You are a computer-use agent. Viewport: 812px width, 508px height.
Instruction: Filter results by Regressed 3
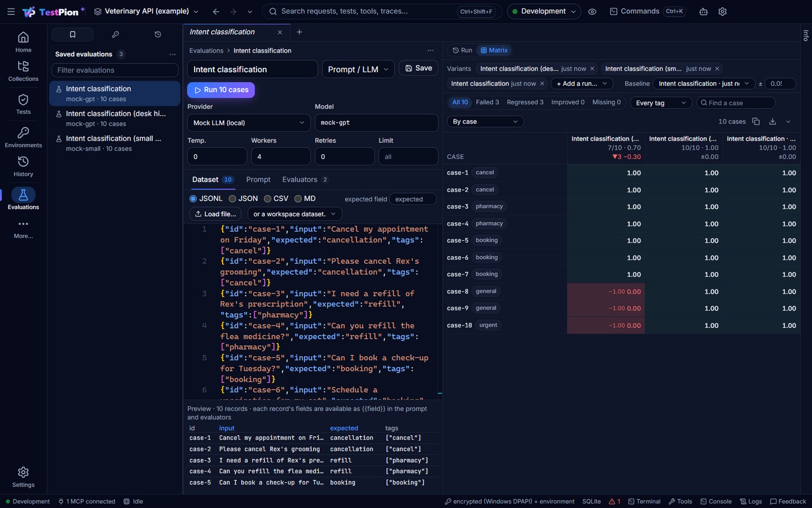(525, 102)
